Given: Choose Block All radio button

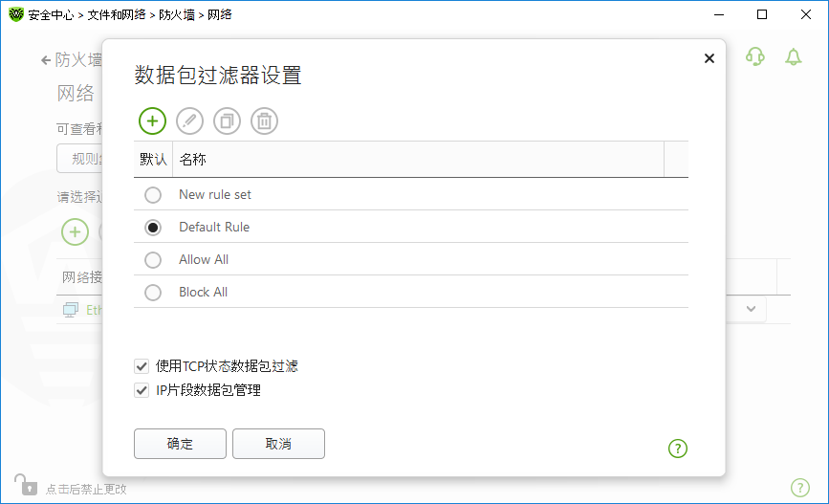Looking at the screenshot, I should point(153,293).
